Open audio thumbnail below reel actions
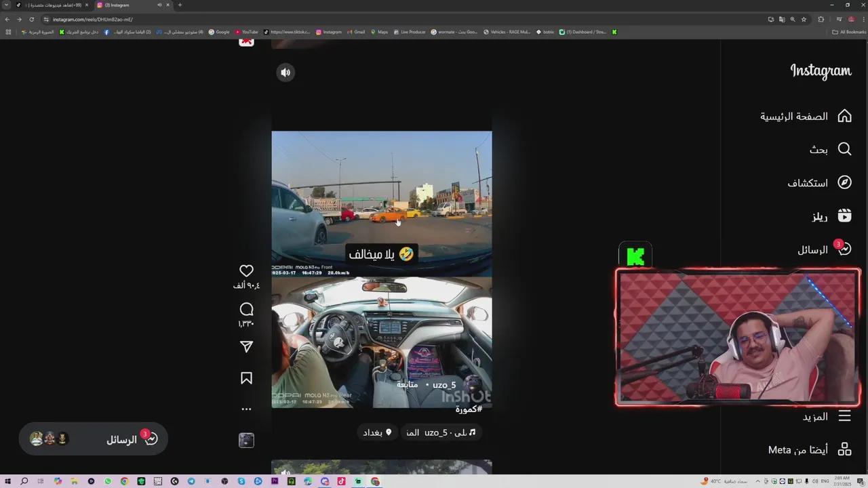868x488 pixels. click(246, 440)
